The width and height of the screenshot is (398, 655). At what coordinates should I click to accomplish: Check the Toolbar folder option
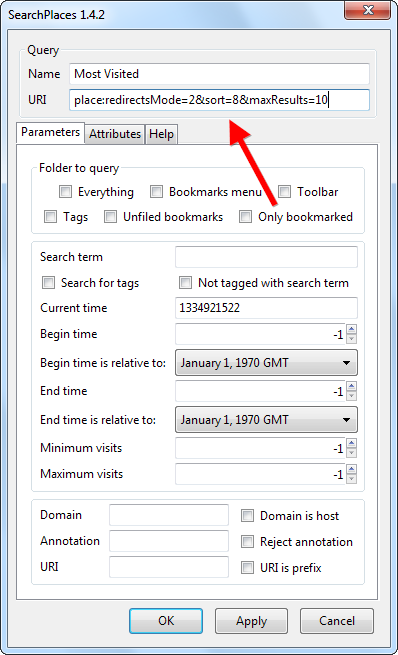pyautogui.click(x=284, y=192)
